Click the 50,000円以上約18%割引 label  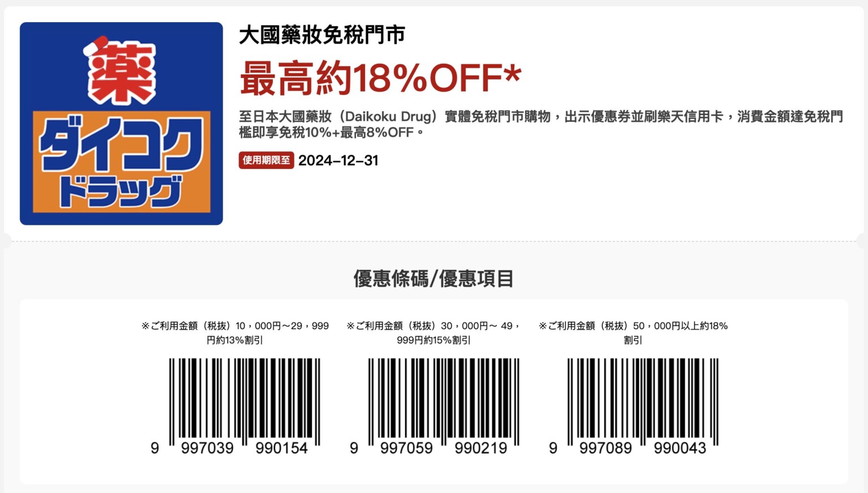click(633, 333)
